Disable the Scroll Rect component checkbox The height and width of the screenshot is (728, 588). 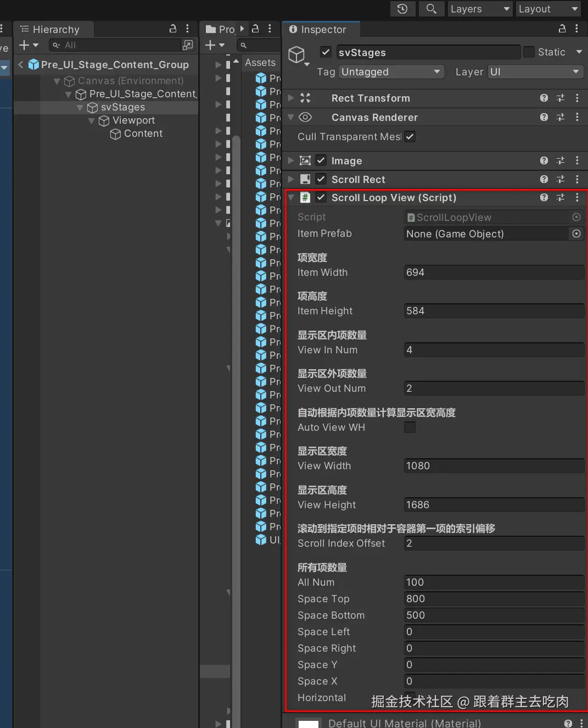(321, 179)
